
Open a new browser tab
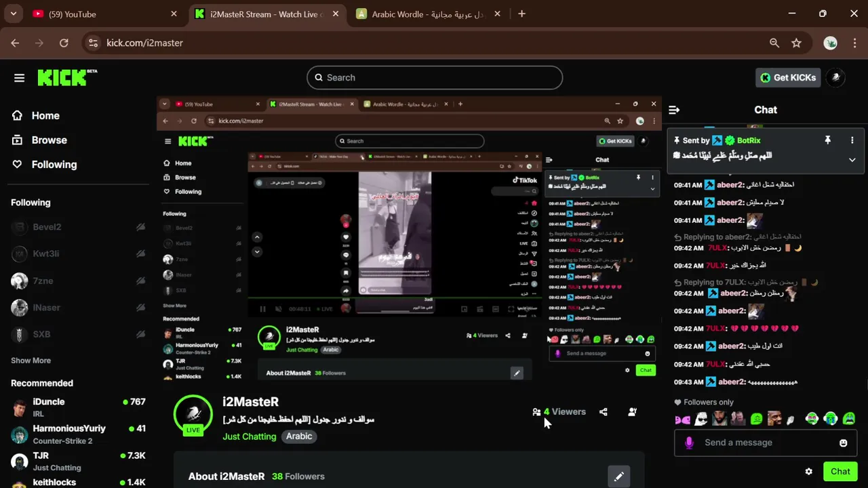pyautogui.click(x=521, y=14)
